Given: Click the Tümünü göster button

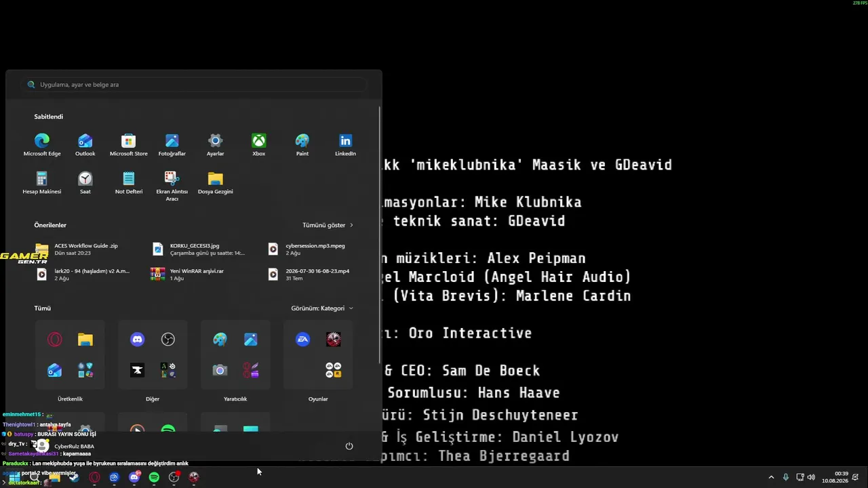Looking at the screenshot, I should (x=328, y=225).
